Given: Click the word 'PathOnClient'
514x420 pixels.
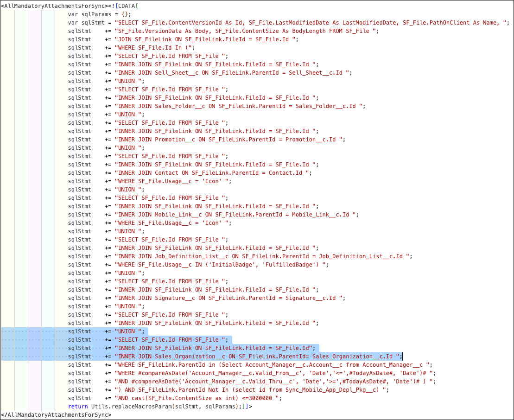Looking at the screenshot, I should (x=450, y=23).
